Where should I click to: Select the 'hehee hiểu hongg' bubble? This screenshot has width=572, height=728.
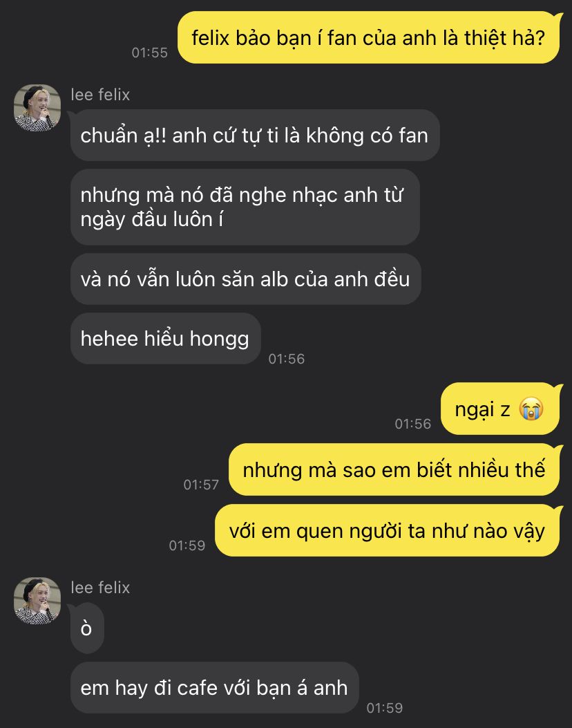[165, 339]
